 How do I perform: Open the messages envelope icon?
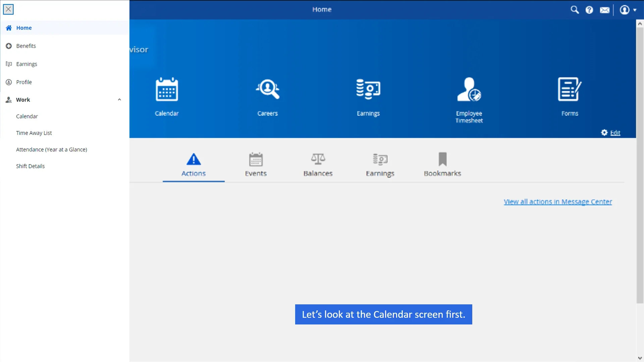coord(605,10)
